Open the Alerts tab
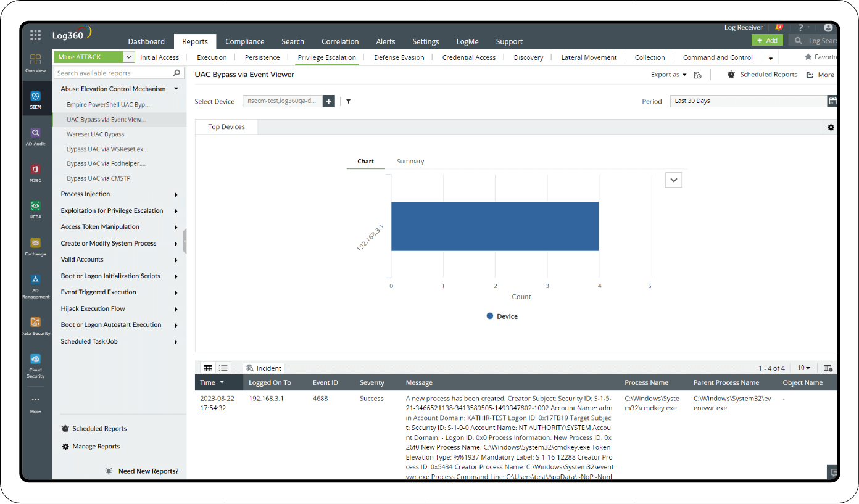This screenshot has height=504, width=859. pyautogui.click(x=386, y=41)
